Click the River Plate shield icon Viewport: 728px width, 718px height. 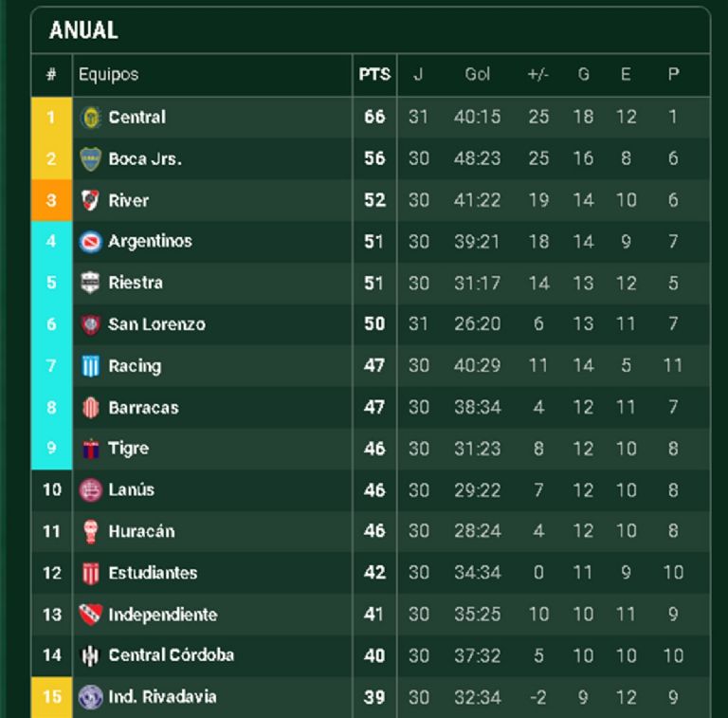91,200
